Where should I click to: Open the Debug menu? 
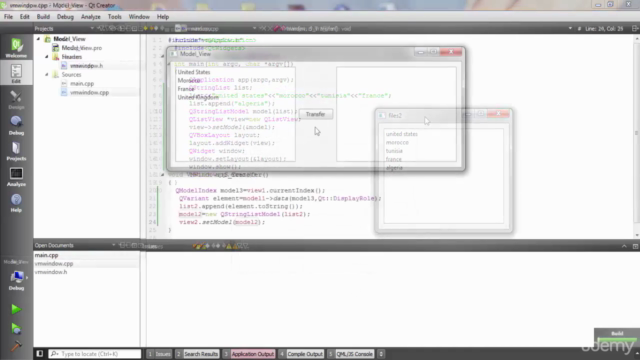pyautogui.click(x=65, y=17)
